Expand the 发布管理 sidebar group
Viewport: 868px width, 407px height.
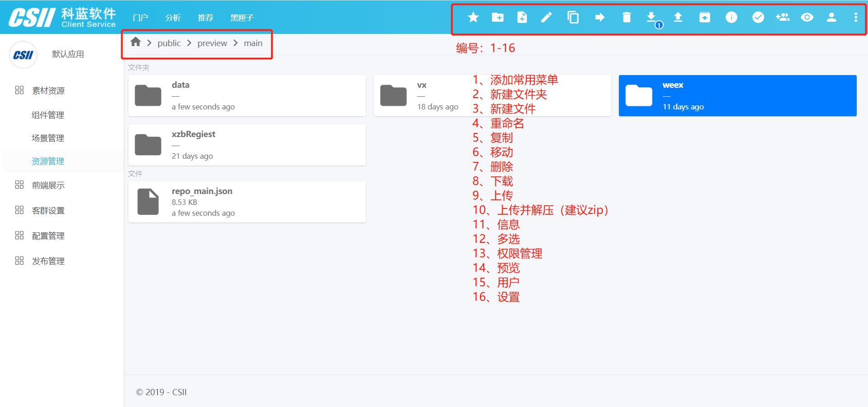point(48,261)
